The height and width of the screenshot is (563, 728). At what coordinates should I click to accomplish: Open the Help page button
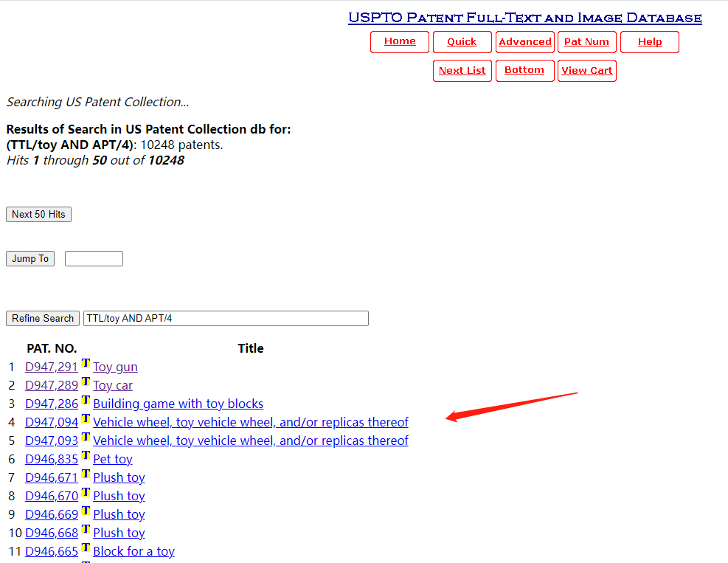click(650, 42)
